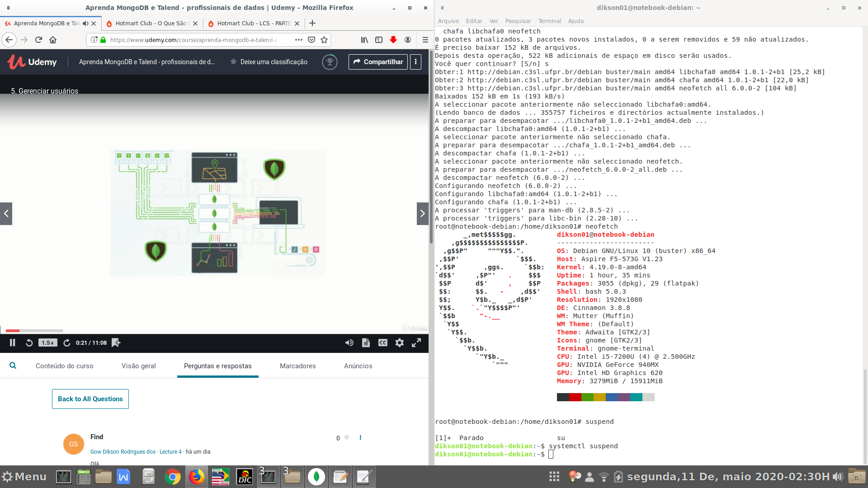Skip forward video five seconds
This screenshot has height=488, width=868.
pyautogui.click(x=67, y=343)
